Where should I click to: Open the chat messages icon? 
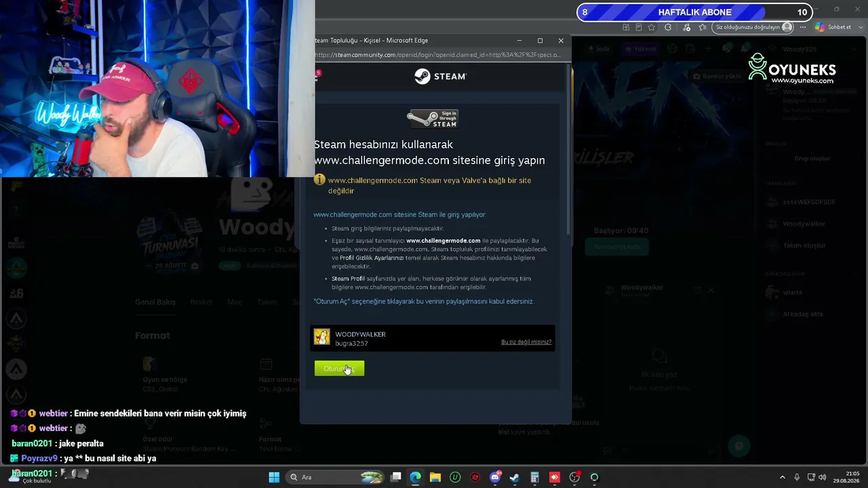728,49
